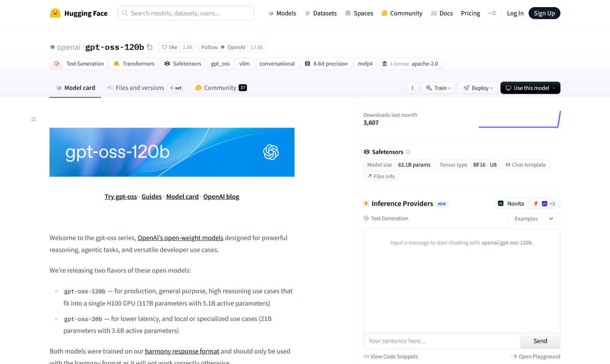Click the Hugging Face logo emoji
This screenshot has height=364, width=610.
click(55, 13)
